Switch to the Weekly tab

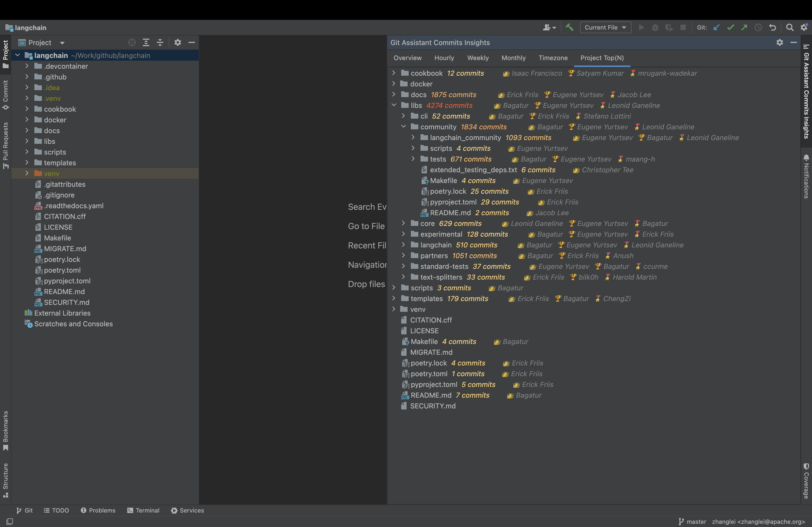(x=478, y=58)
